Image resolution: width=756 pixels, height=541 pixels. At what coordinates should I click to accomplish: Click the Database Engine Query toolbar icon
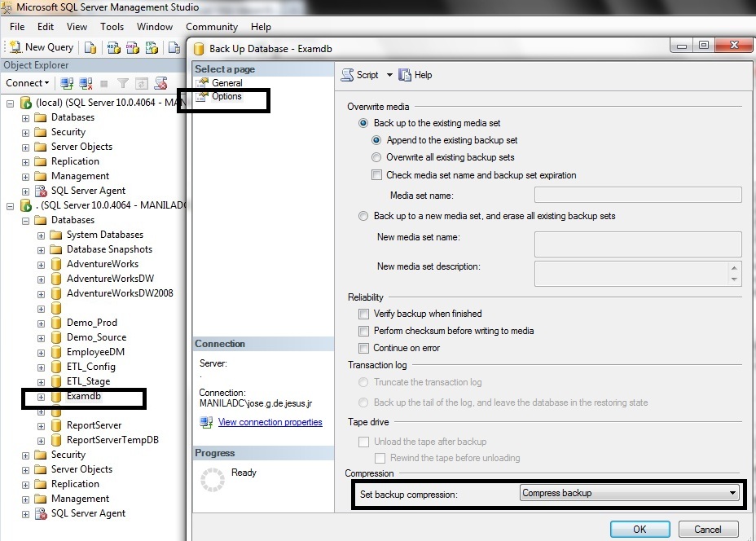coord(90,47)
